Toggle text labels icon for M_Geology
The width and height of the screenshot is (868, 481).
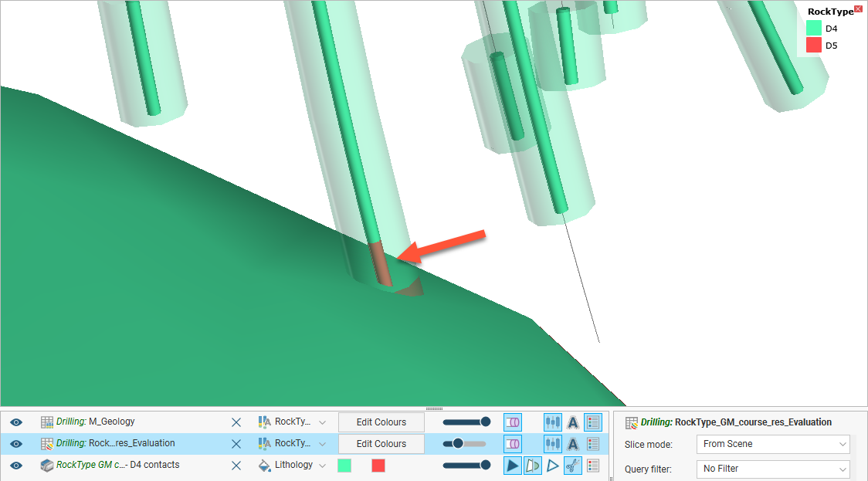click(x=573, y=422)
